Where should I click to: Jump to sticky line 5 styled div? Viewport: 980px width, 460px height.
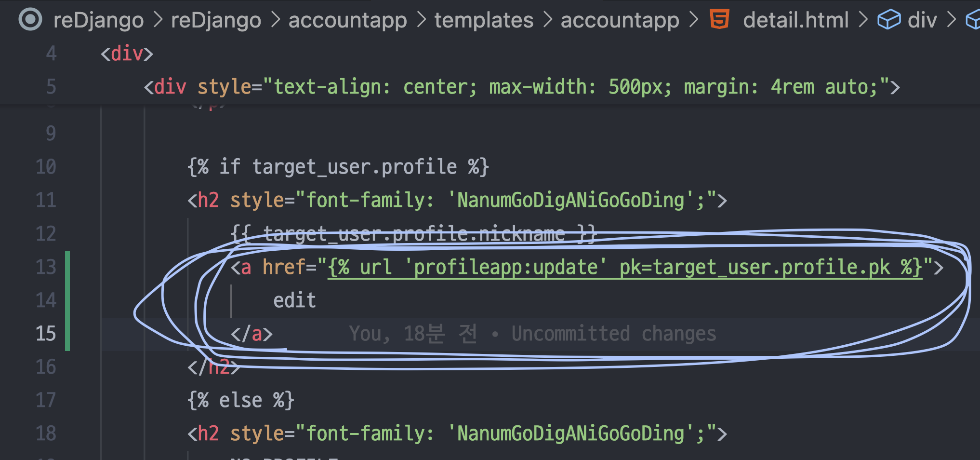[520, 87]
